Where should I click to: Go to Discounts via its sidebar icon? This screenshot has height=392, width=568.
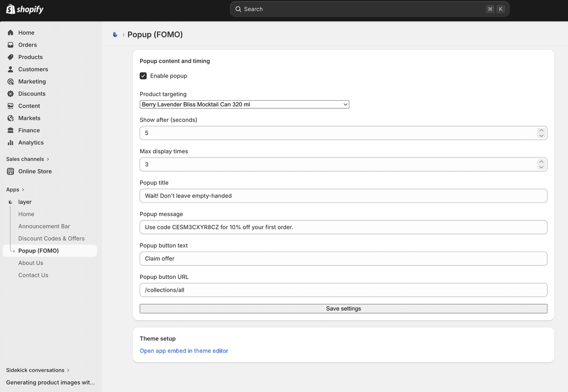click(x=10, y=94)
